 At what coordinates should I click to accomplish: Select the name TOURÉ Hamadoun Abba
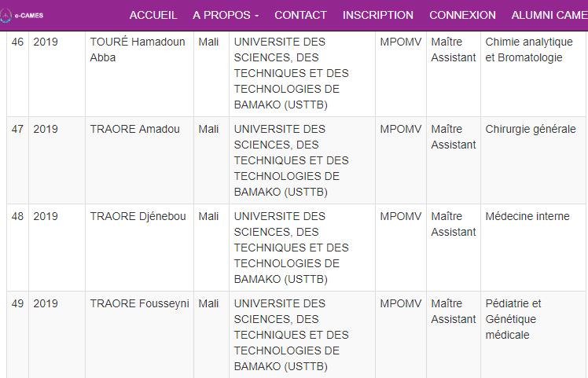[138, 50]
